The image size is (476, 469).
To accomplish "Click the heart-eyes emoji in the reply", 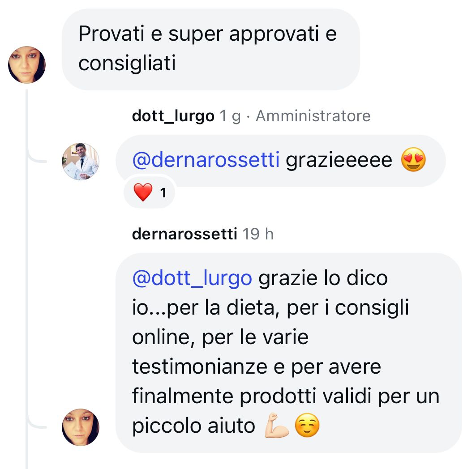I will point(413,160).
